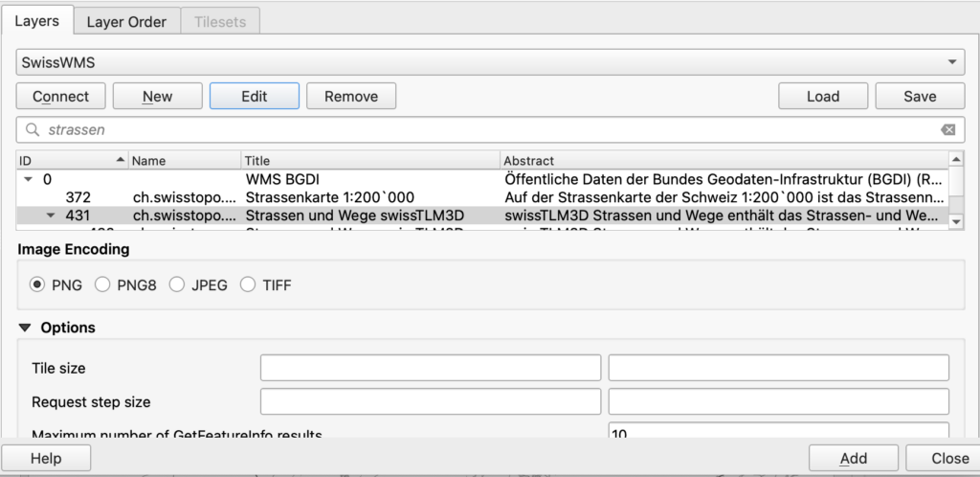Screen dimensions: 980x477
Task: Select the PNG image encoding
Action: pyautogui.click(x=38, y=284)
